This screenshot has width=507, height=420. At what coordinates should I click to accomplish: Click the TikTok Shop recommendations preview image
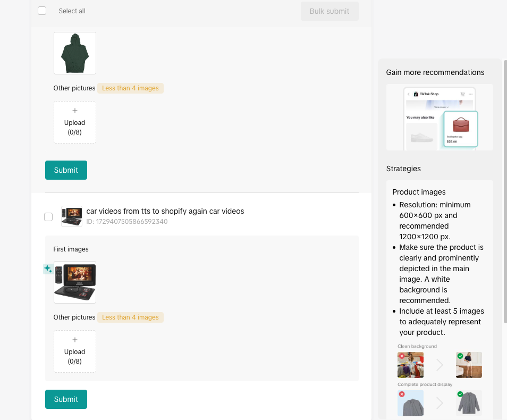tap(440, 117)
